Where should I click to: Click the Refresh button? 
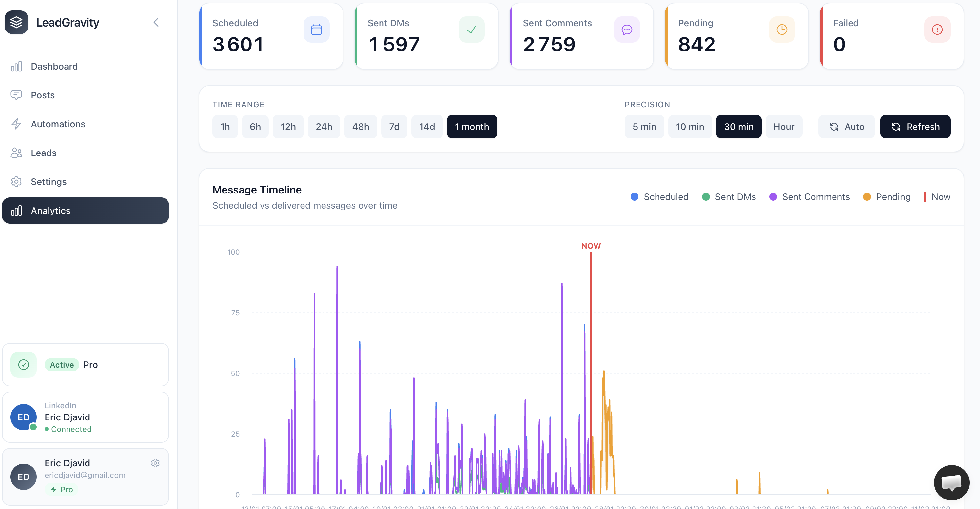tap(915, 126)
